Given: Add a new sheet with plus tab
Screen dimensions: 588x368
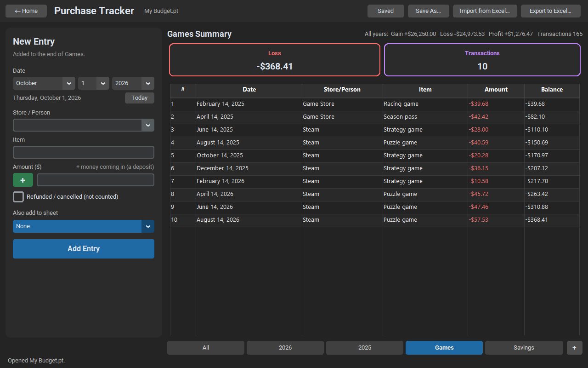Looking at the screenshot, I should [575, 348].
